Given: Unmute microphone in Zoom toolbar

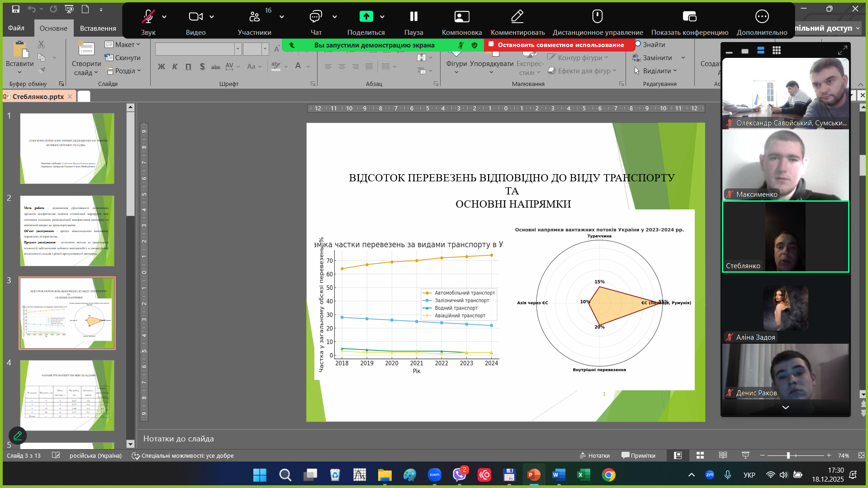Looking at the screenshot, I should [x=148, y=17].
